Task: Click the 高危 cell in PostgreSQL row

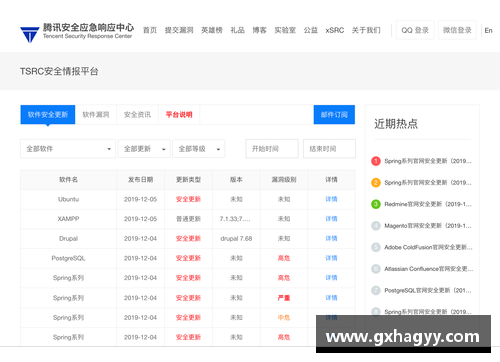Action: pos(284,258)
